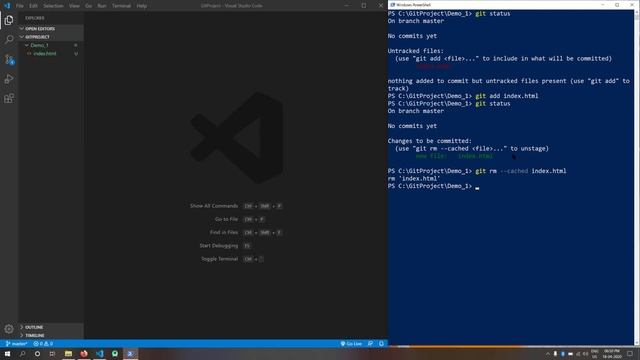Open the green app icon in taskbar
Viewport: 640px width, 360px height.
[115, 353]
